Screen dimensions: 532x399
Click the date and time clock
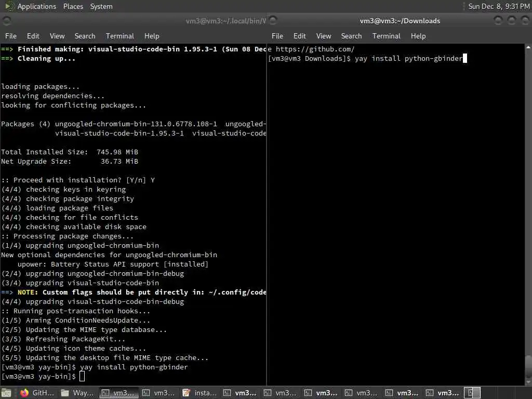click(x=499, y=6)
